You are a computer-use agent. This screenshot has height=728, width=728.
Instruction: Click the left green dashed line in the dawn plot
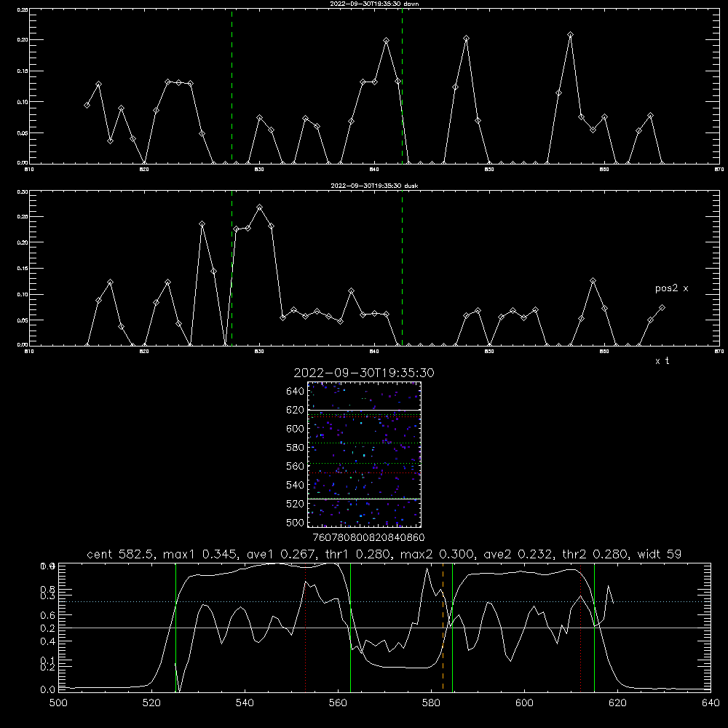pos(232,86)
